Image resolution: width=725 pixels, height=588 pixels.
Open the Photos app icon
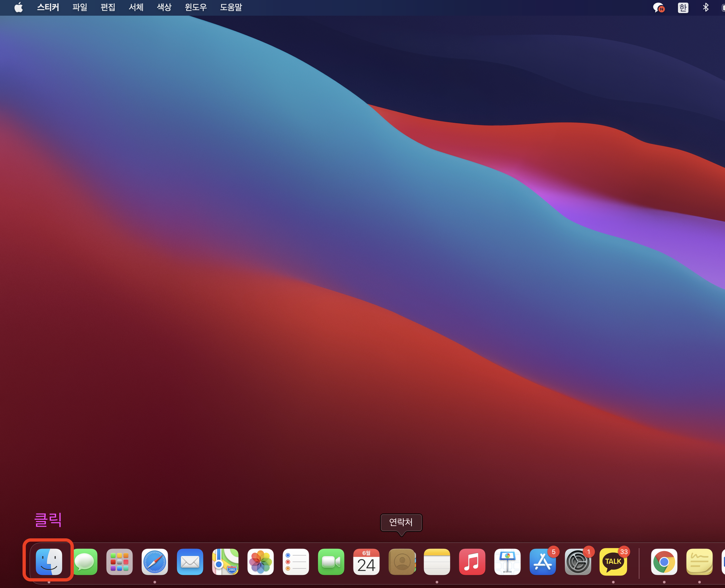point(260,562)
